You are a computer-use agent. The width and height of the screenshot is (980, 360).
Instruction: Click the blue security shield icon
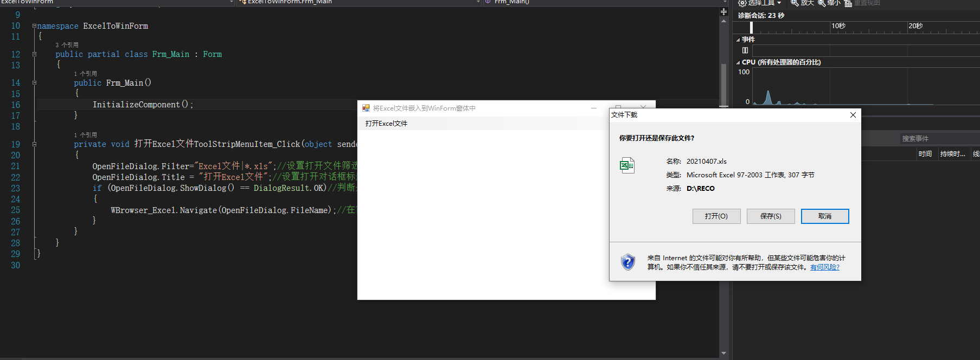[x=628, y=262]
